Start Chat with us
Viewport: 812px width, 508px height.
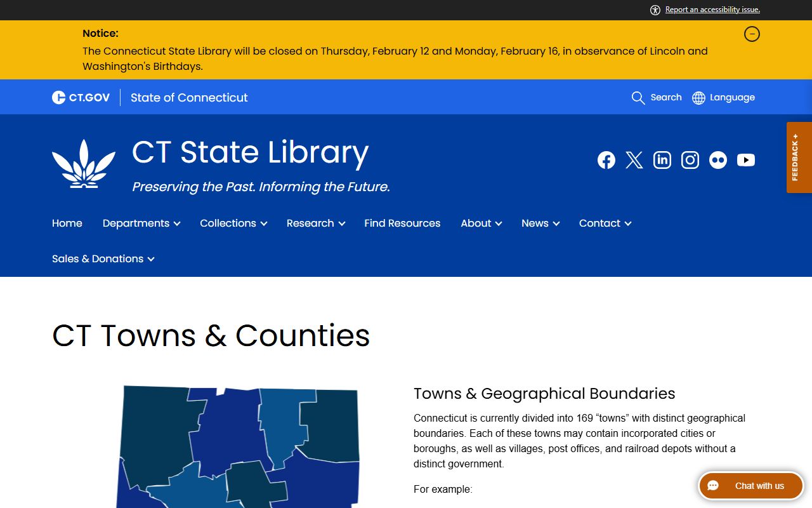tap(751, 486)
